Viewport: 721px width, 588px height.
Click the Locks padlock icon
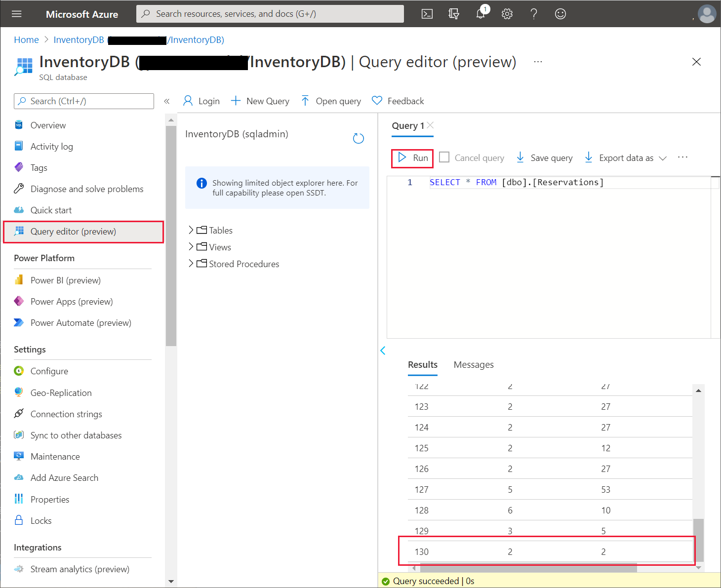pos(19,520)
